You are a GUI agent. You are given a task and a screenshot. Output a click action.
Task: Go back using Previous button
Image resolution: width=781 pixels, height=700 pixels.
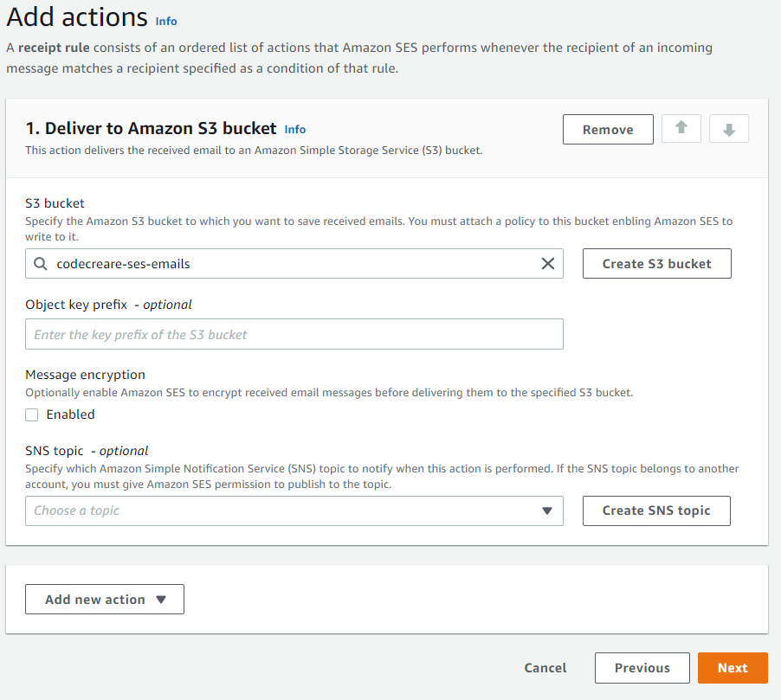click(x=642, y=668)
